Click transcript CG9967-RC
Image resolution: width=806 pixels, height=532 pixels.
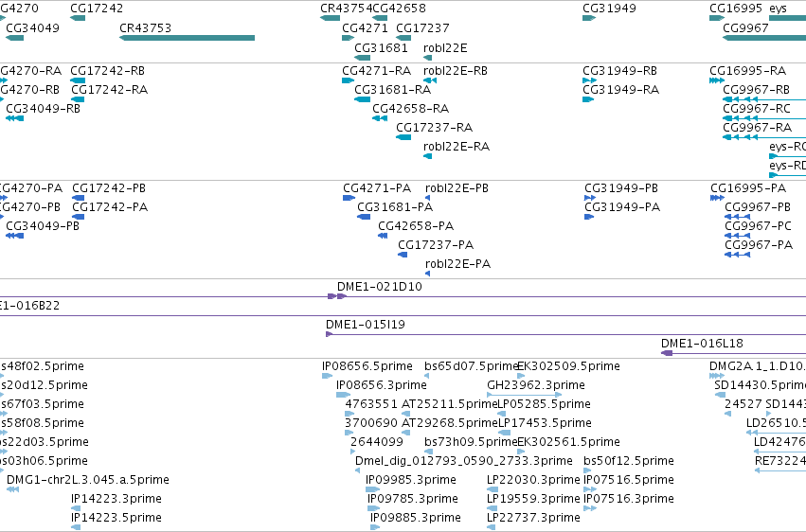(757, 108)
